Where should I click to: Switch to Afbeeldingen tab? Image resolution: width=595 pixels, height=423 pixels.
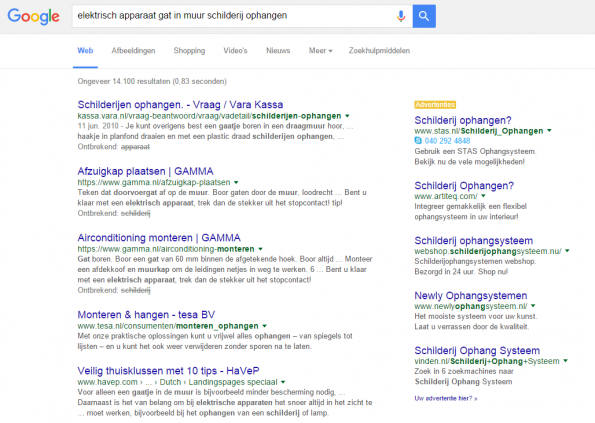133,50
